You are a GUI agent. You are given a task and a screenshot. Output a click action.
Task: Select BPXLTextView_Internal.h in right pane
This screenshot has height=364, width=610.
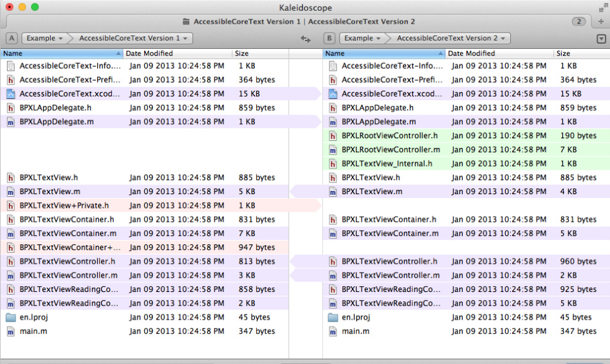point(387,164)
